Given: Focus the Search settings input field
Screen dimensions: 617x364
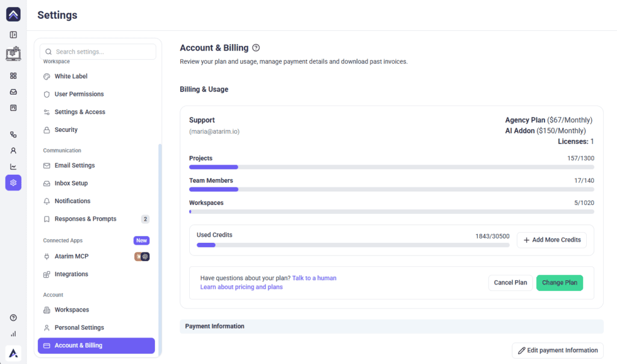Looking at the screenshot, I should (x=98, y=52).
